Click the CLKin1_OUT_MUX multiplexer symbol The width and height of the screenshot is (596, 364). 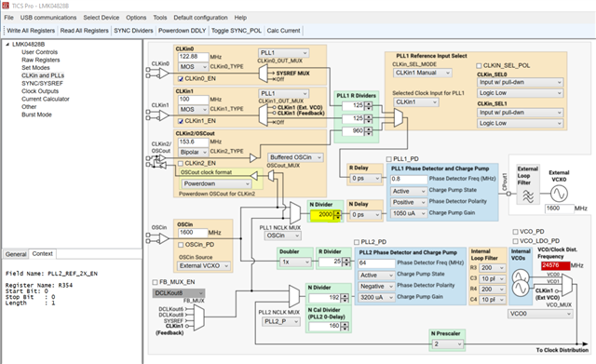pyautogui.click(x=263, y=115)
